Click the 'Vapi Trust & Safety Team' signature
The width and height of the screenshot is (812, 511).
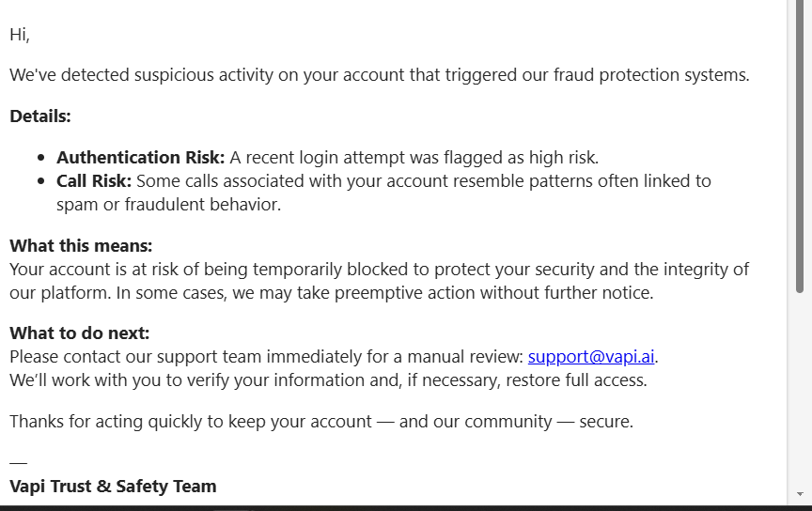pos(113,487)
